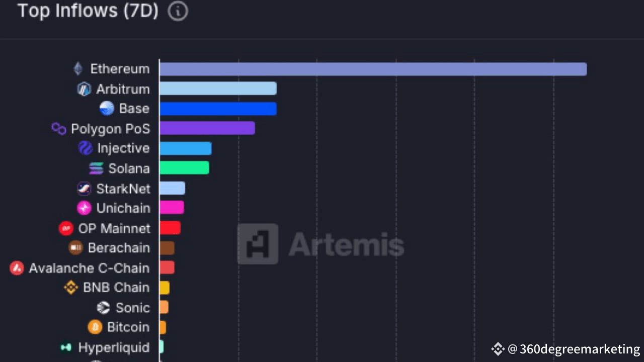Viewport: 644px width, 362px height.
Task: Click the Avalanche C-Chain logo icon
Action: pyautogui.click(x=17, y=268)
